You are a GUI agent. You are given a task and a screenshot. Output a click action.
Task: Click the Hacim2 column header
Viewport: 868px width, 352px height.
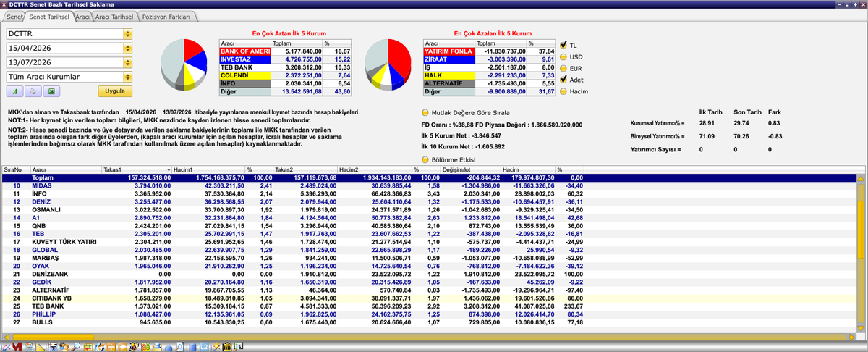click(x=374, y=169)
